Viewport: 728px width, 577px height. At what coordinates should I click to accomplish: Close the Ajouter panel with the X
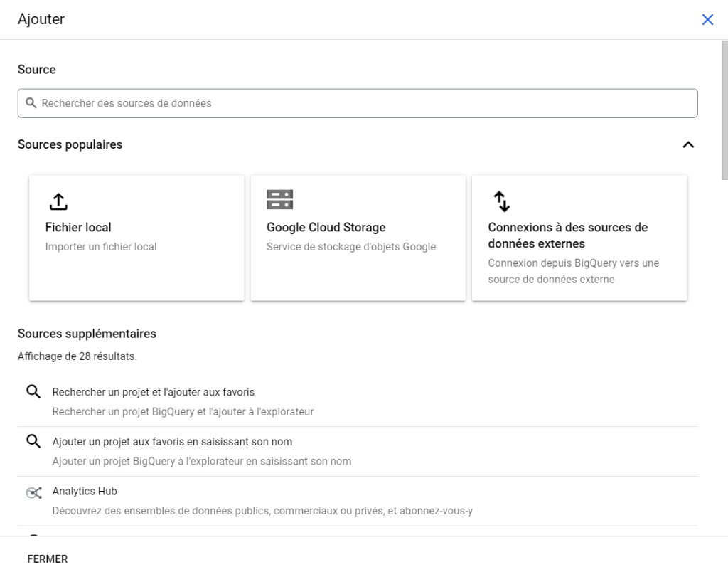click(x=707, y=20)
